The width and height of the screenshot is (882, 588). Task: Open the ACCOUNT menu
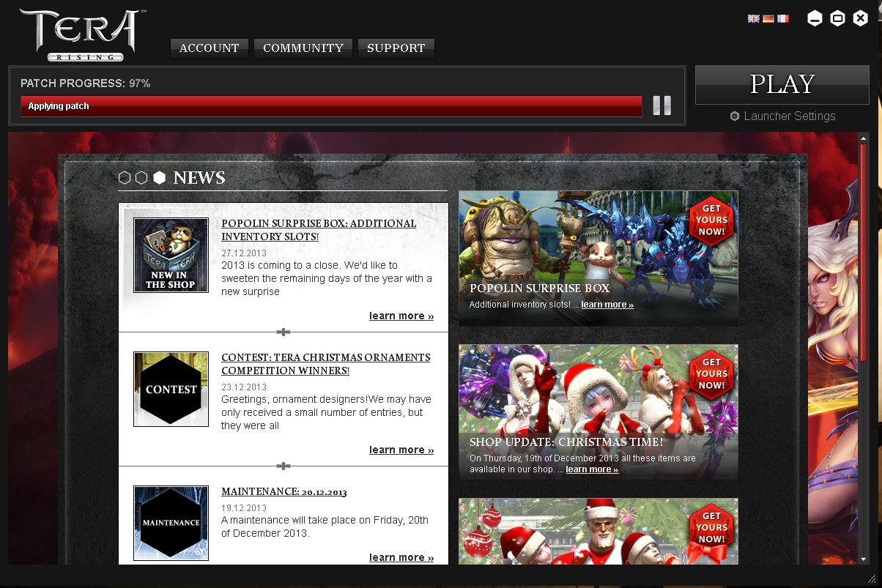click(x=210, y=48)
